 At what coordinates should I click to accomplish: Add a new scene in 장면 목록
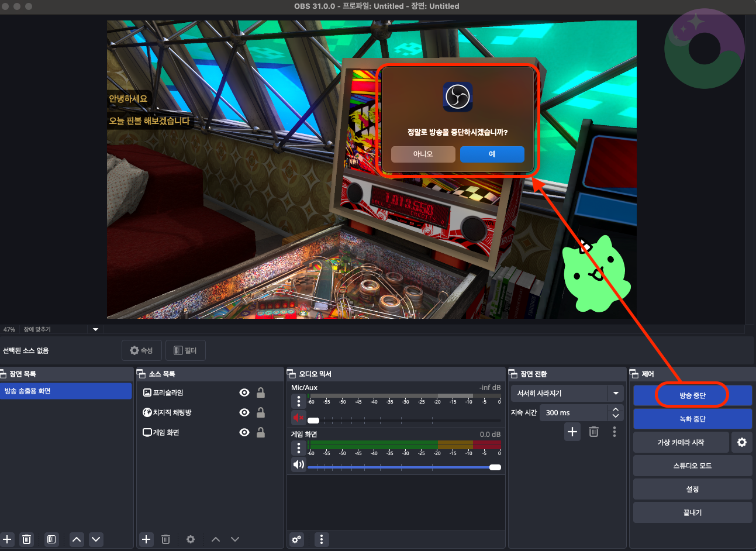click(x=7, y=539)
